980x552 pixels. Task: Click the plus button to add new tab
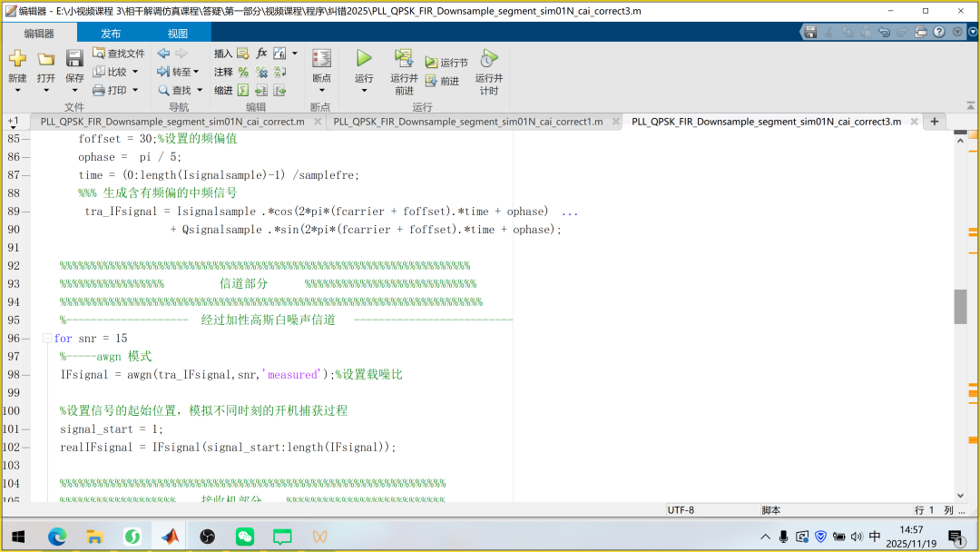pos(934,122)
